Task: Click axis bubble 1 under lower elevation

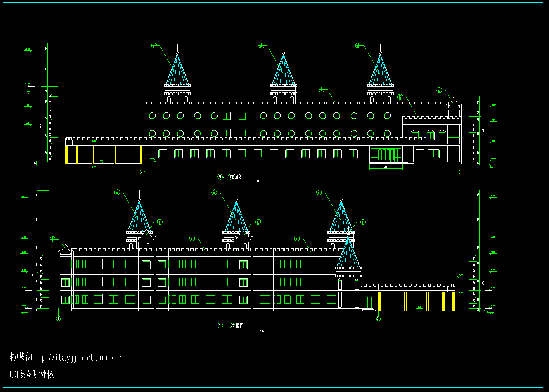Action: point(58,319)
